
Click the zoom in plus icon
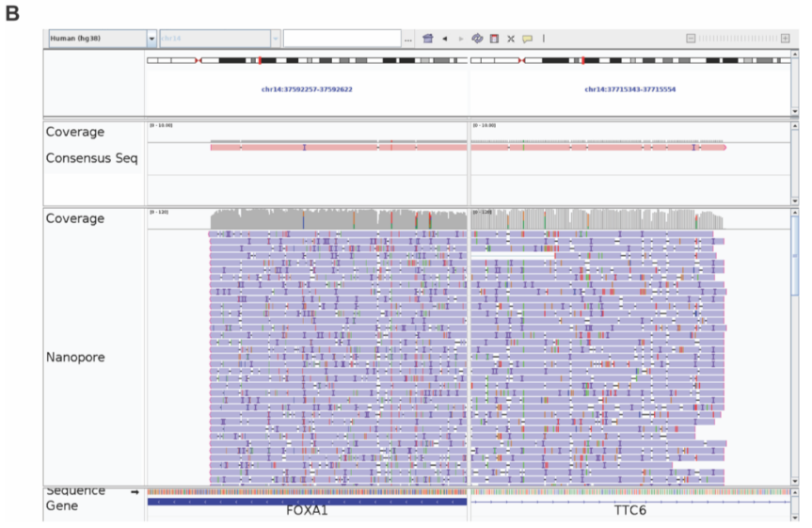click(785, 39)
